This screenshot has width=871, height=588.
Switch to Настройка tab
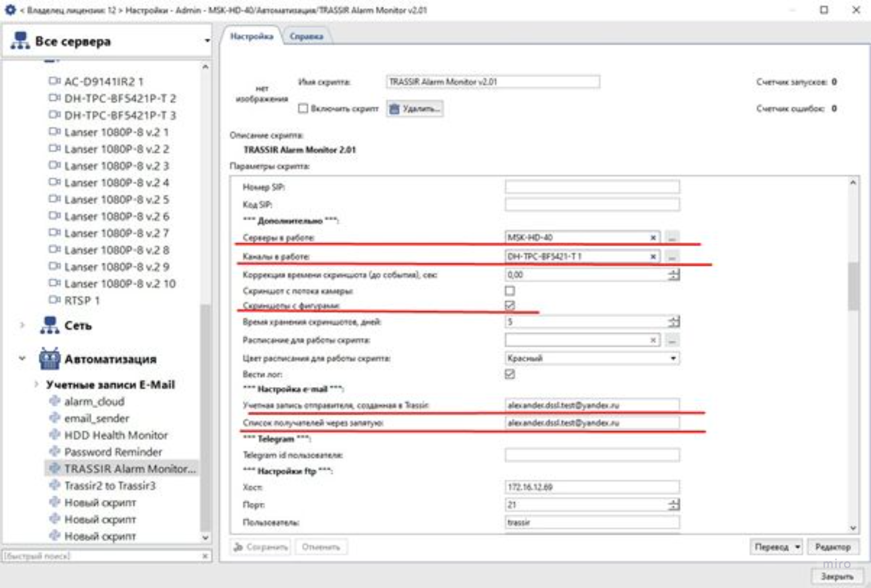(251, 36)
